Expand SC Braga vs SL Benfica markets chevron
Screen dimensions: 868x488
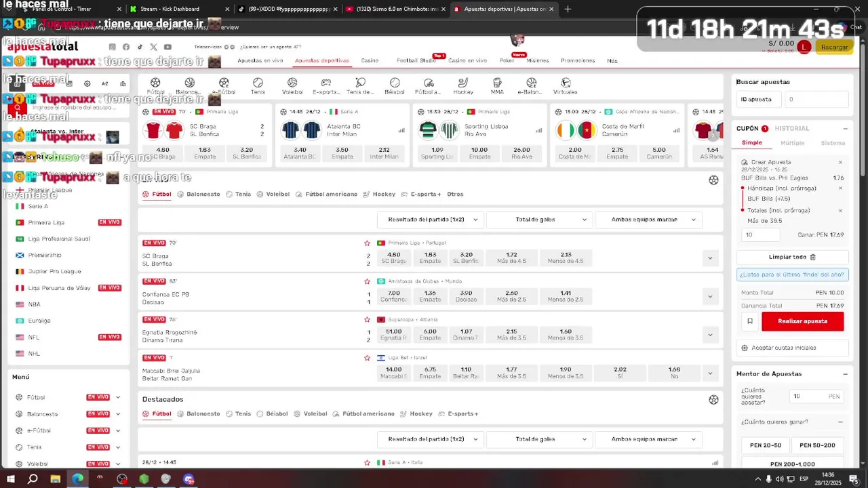pyautogui.click(x=710, y=258)
